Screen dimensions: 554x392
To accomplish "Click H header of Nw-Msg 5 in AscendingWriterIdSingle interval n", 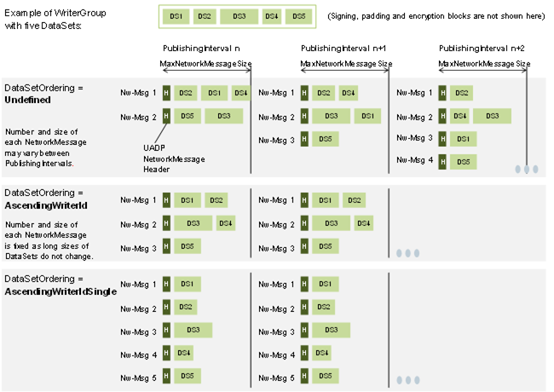I will (x=166, y=376).
